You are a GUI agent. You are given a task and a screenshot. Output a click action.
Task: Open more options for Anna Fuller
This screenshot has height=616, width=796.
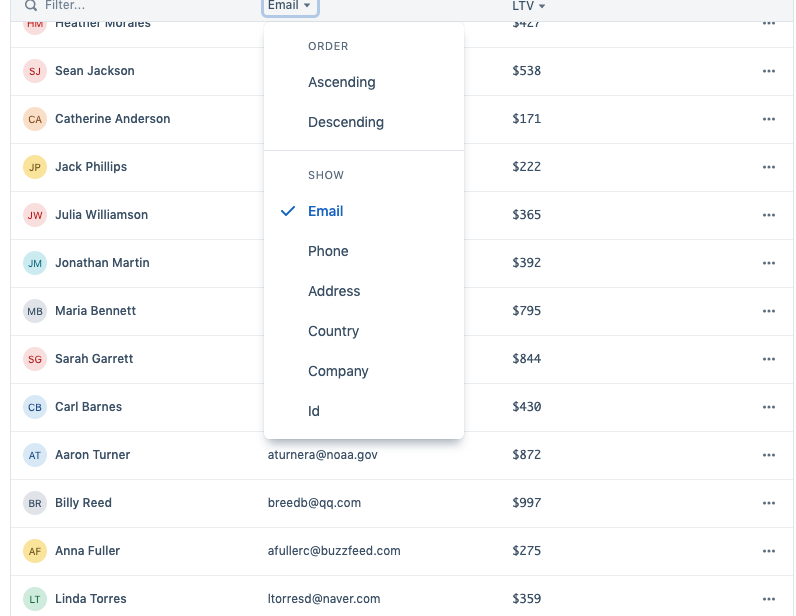tap(769, 551)
